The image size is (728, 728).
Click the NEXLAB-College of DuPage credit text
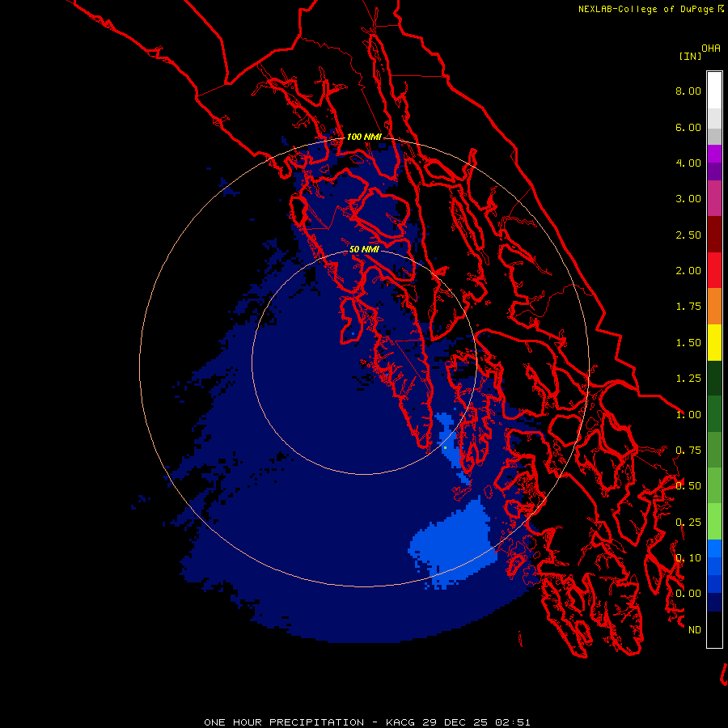(645, 9)
